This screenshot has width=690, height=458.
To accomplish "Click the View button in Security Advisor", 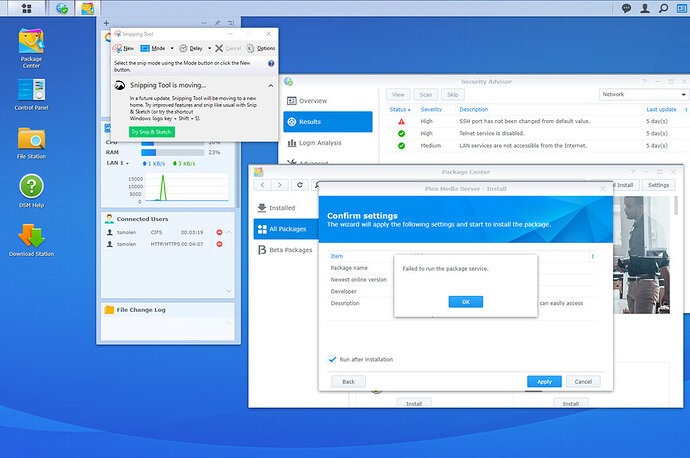I will tap(398, 95).
